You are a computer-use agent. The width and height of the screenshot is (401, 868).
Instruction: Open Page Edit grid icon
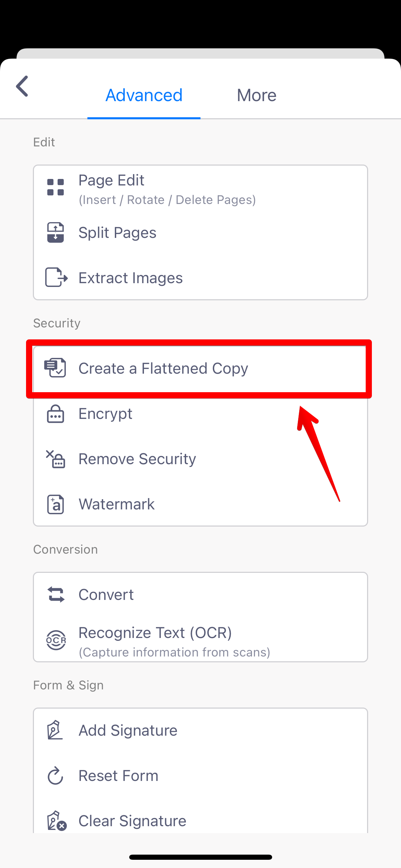(56, 187)
